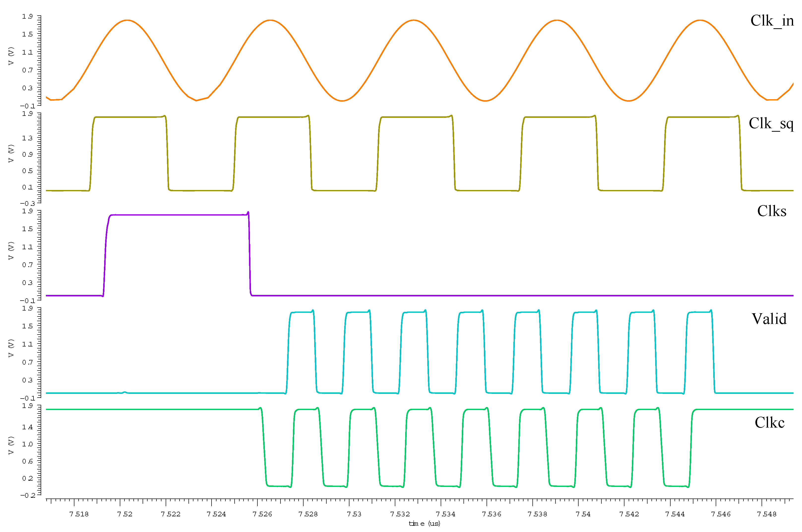Click the first green Clkc low segment
802x532 pixels.
pos(278,486)
